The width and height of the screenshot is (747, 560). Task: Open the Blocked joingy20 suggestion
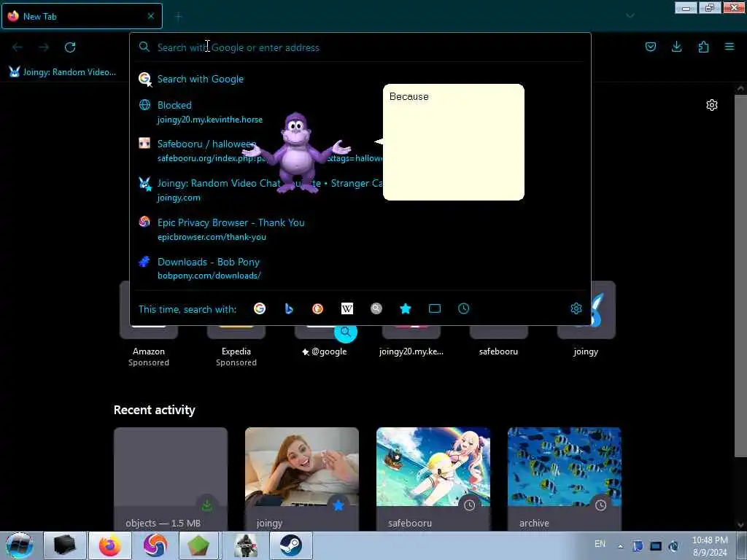pos(360,112)
